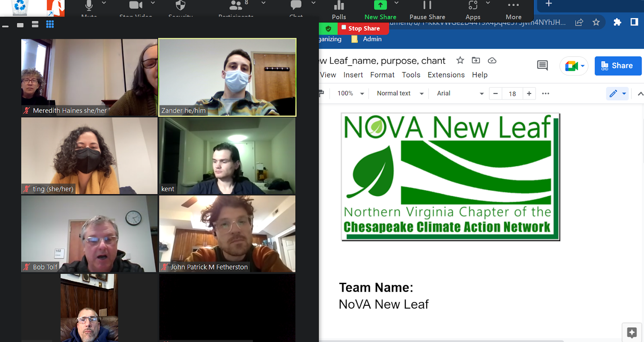The width and height of the screenshot is (644, 342).
Task: Click the blue Share button
Action: click(x=618, y=66)
